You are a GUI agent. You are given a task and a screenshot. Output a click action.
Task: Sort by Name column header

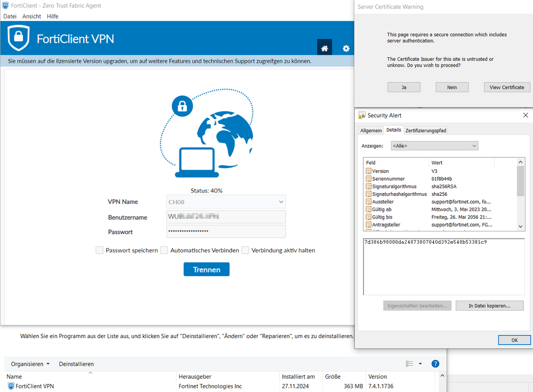(90, 377)
